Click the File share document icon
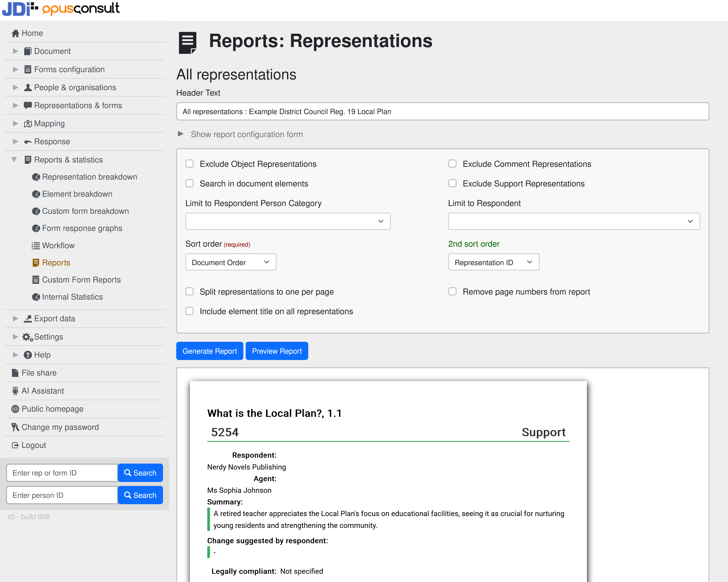The height and width of the screenshot is (582, 728). click(15, 373)
